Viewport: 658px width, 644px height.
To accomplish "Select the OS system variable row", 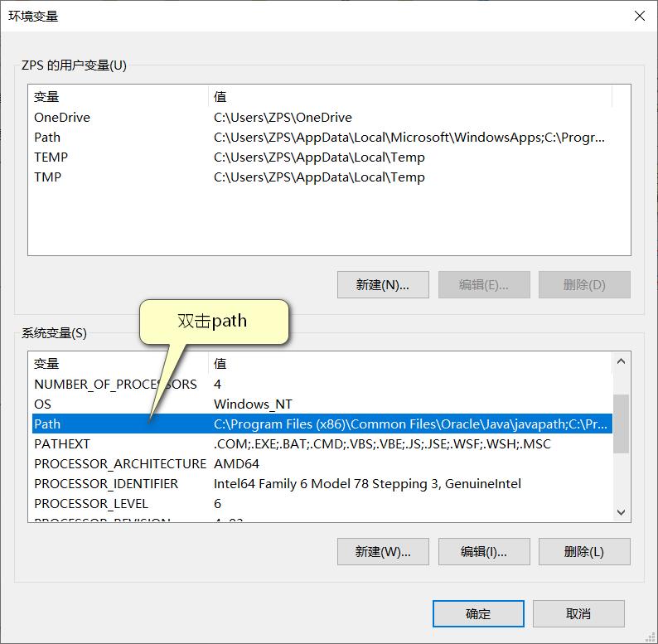I will pyautogui.click(x=322, y=404).
